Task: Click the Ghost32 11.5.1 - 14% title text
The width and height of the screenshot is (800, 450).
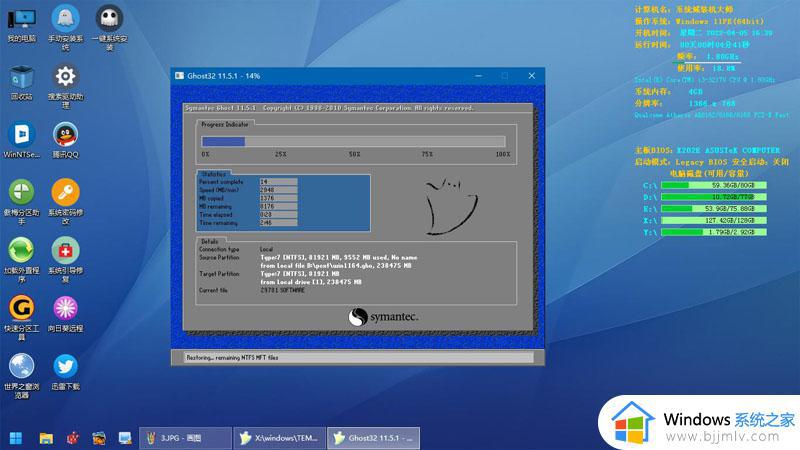Action: 223,76
